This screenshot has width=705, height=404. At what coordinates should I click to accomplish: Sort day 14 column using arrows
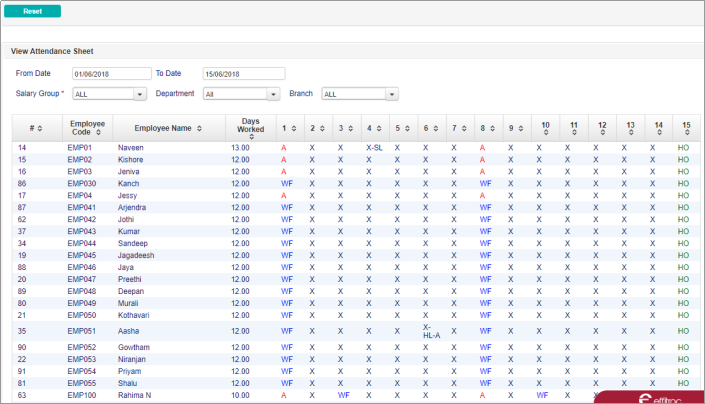click(x=659, y=133)
